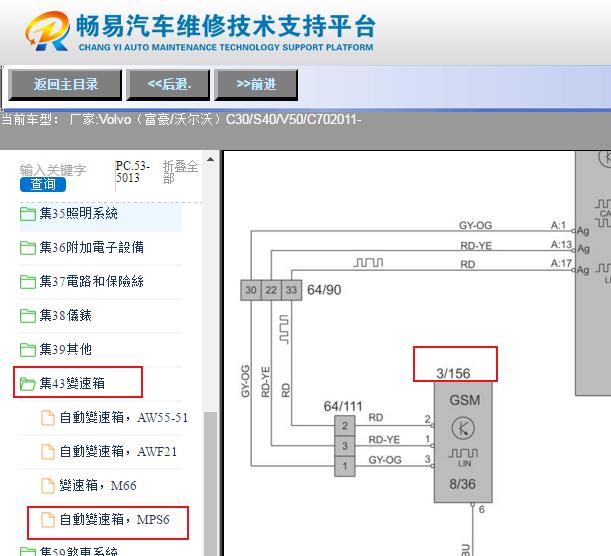Click the 64/90 connector label

point(324,290)
